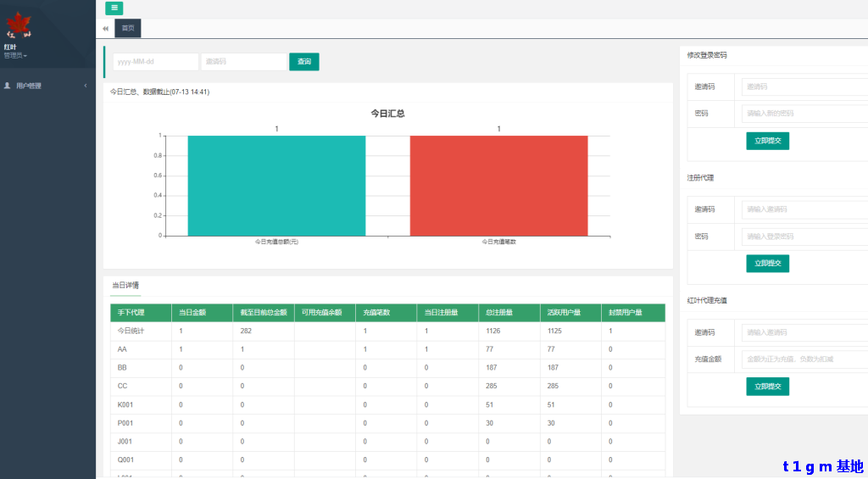This screenshot has height=479, width=868.
Task: Click 立即提交 under 注册代理
Action: (767, 264)
